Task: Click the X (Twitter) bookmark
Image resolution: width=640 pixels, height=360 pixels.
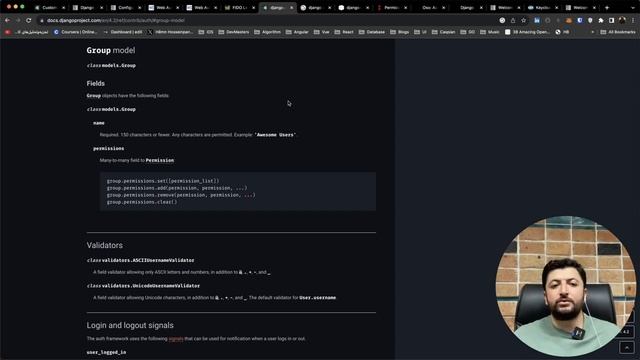Action: click(x=170, y=32)
